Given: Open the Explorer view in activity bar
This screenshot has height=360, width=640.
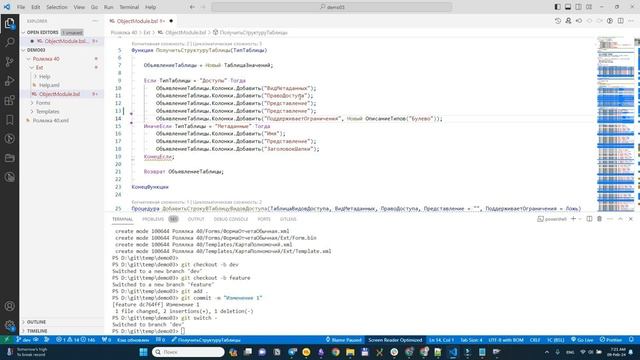Looking at the screenshot, I should [x=9, y=23].
